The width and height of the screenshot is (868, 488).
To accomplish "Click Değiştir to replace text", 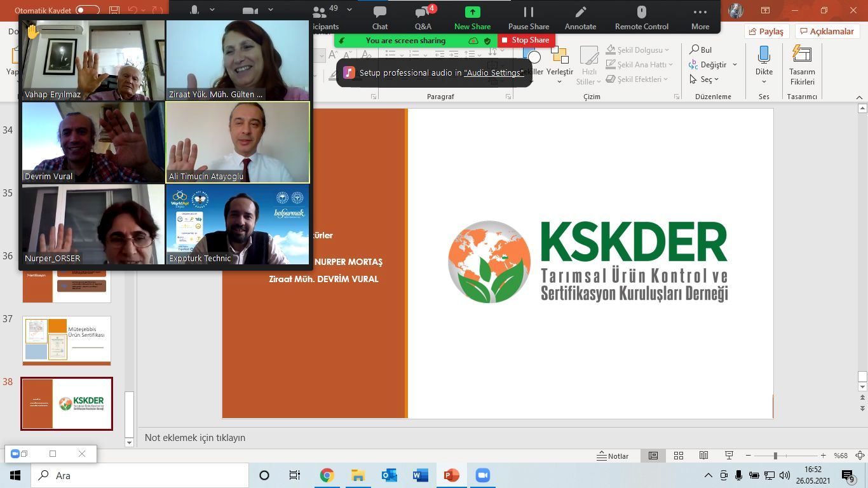I will (708, 64).
